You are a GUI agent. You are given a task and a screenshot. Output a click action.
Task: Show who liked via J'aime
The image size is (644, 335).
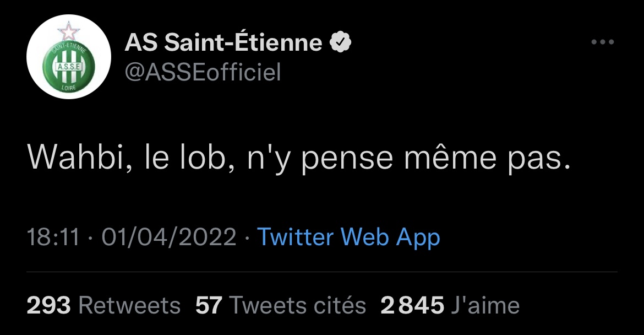tap(484, 305)
